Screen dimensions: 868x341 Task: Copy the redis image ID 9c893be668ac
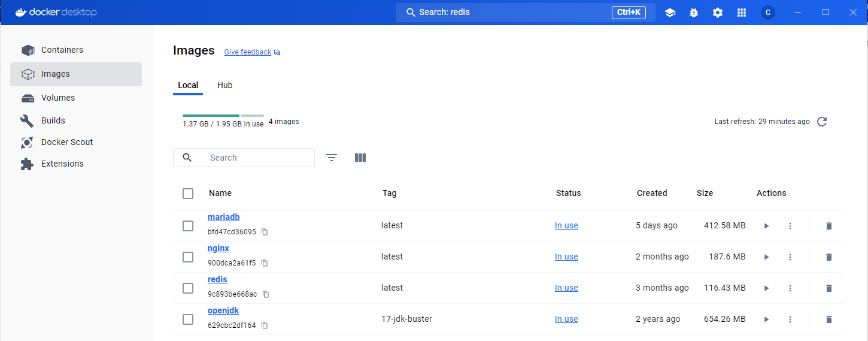(x=266, y=294)
